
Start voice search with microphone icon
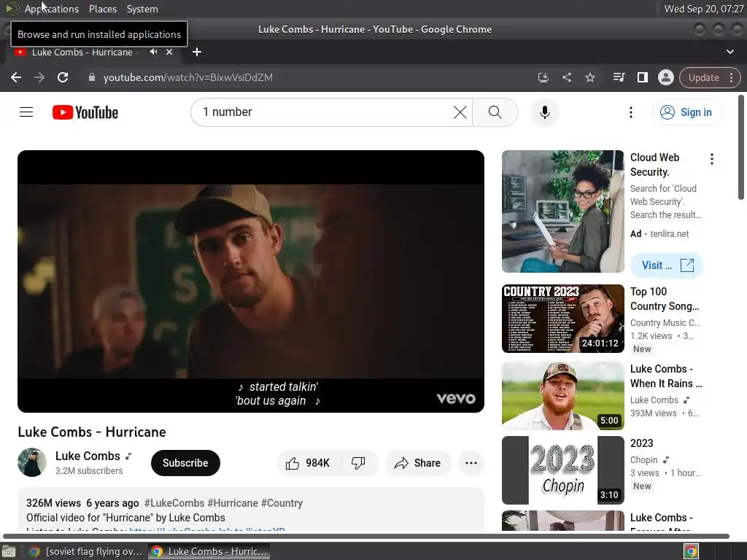tap(544, 112)
